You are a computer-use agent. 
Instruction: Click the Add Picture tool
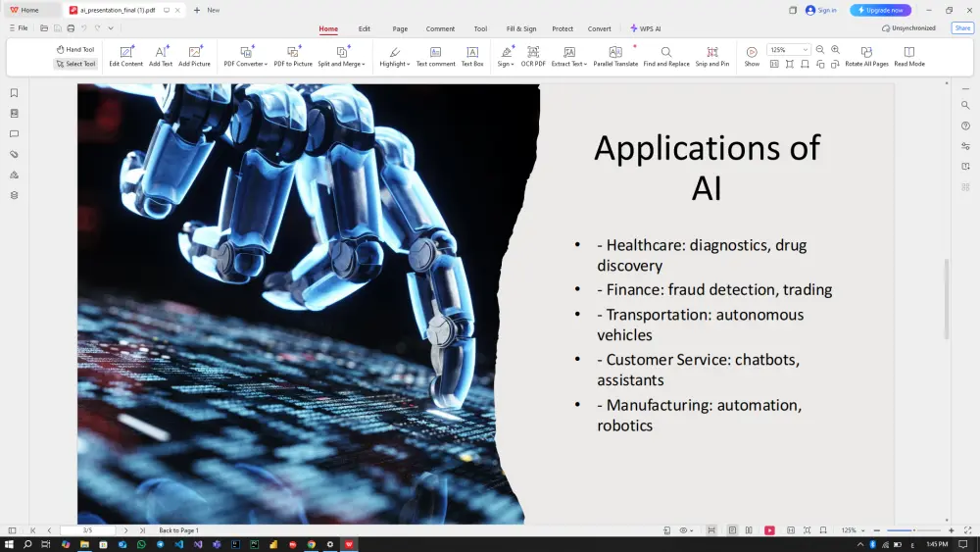[x=194, y=56]
